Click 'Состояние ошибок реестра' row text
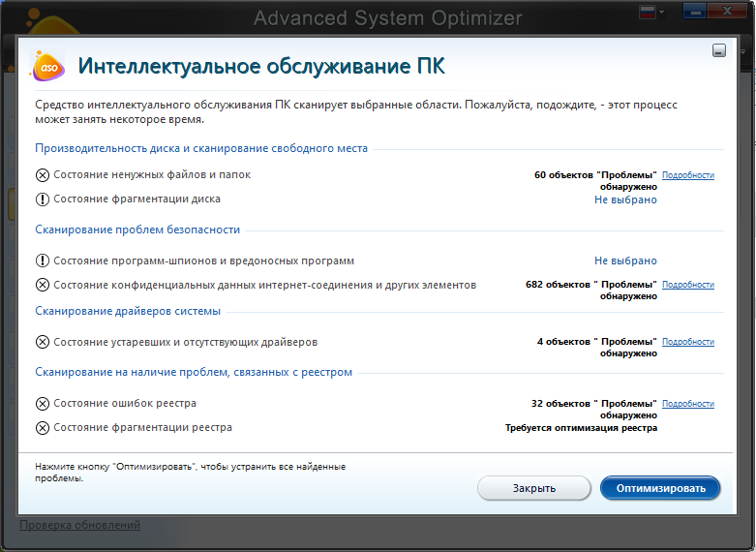 click(x=125, y=404)
